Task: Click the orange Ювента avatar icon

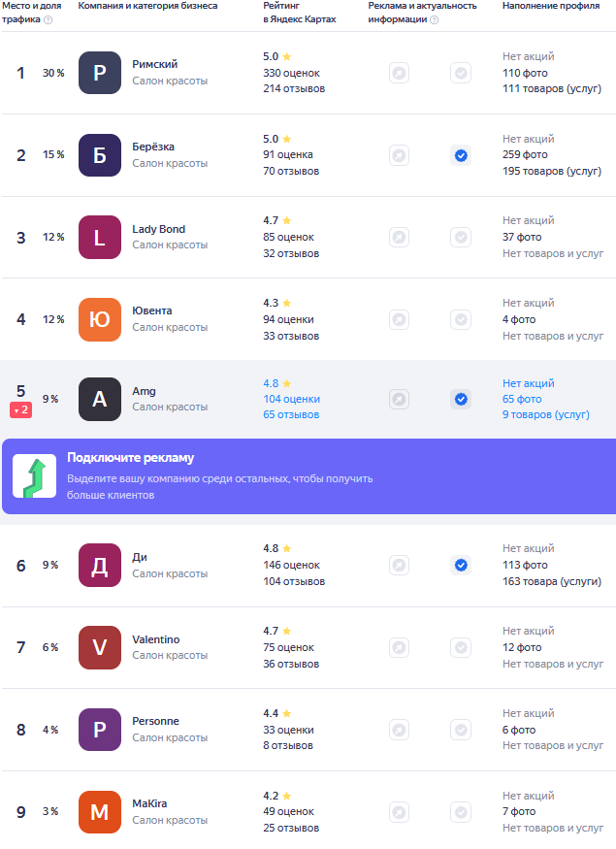Action: point(100,319)
